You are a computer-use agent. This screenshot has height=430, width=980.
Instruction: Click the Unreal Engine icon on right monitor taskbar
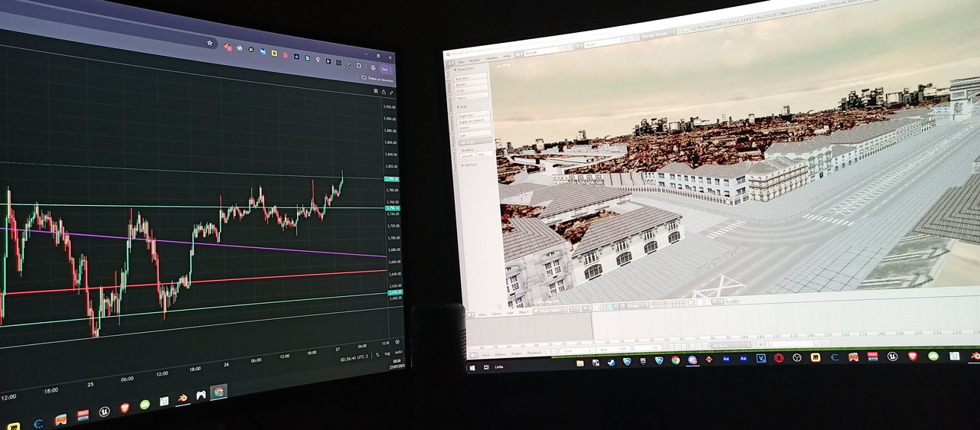tap(892, 356)
